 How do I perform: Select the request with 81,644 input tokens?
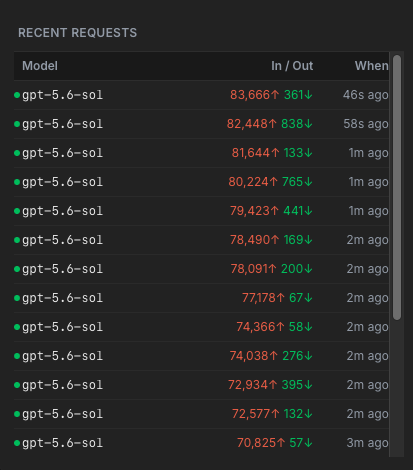coord(201,153)
